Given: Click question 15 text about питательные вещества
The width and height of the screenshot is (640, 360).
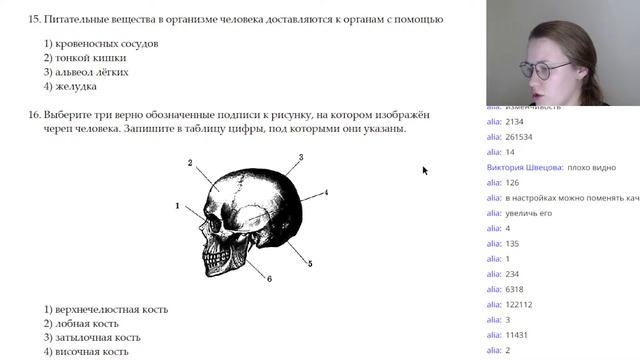Looking at the screenshot, I should 236,19.
